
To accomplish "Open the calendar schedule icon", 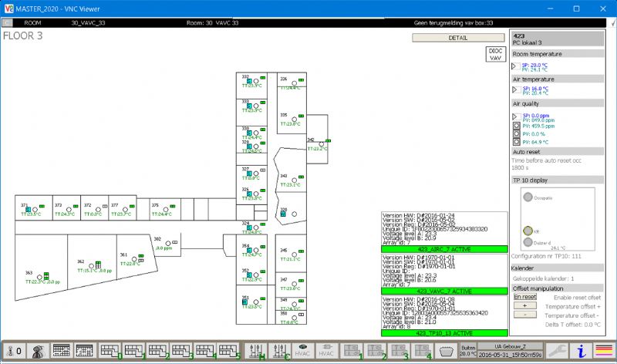I will (62, 352).
